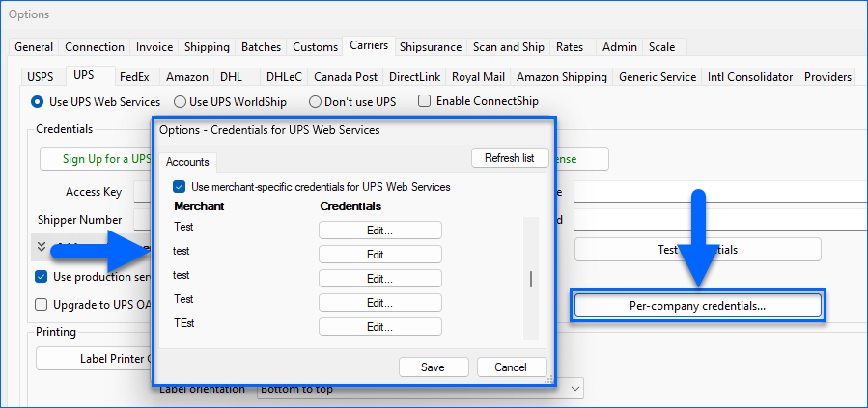Click the dialog resize grip beside Cancel
The image size is (868, 408).
[x=548, y=379]
